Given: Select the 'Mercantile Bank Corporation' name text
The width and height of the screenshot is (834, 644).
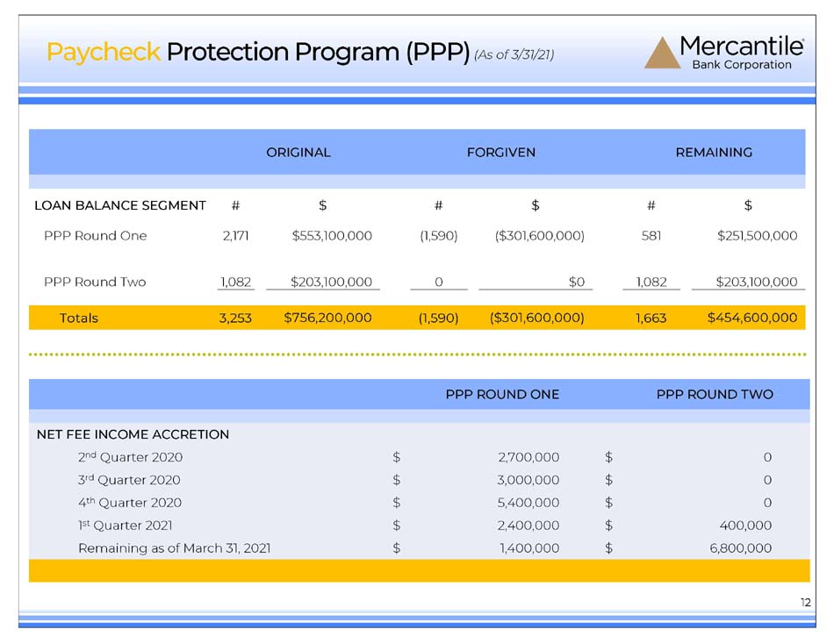Looking at the screenshot, I should (x=742, y=54).
